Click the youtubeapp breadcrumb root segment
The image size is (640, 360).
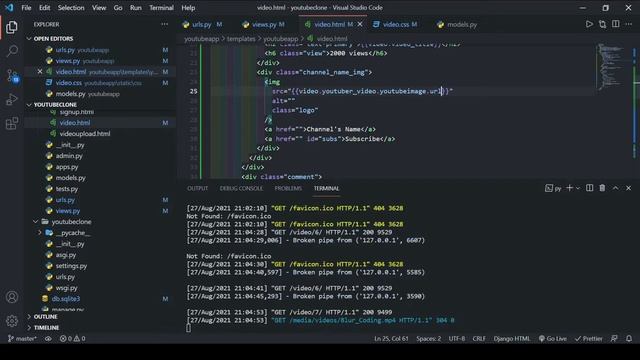pyautogui.click(x=202, y=39)
